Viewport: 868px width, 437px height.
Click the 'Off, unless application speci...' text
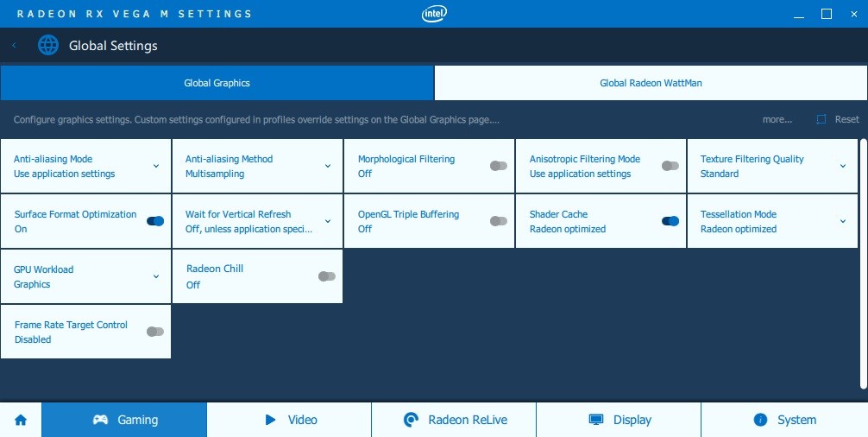coord(249,229)
